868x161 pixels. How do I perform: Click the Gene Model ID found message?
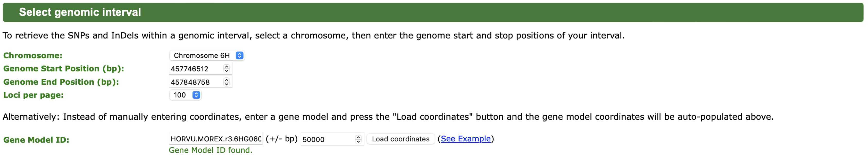point(210,150)
